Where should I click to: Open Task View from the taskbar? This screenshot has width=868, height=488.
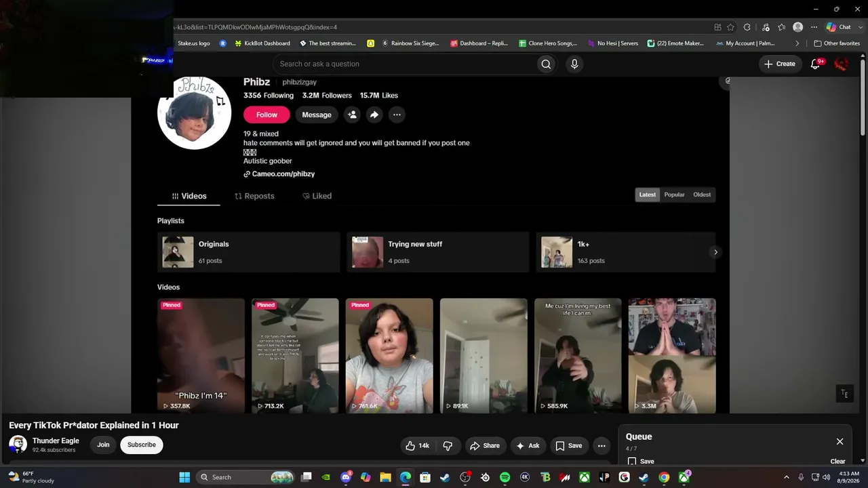pyautogui.click(x=307, y=477)
